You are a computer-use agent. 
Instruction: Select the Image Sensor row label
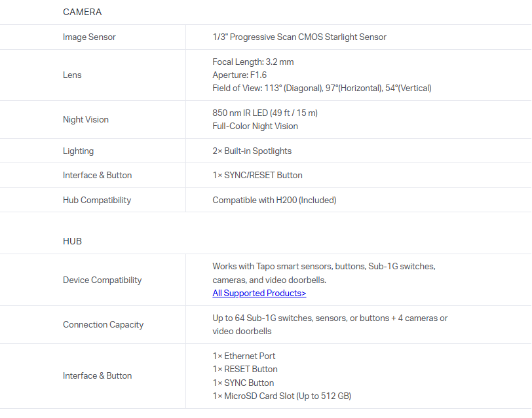coord(89,37)
